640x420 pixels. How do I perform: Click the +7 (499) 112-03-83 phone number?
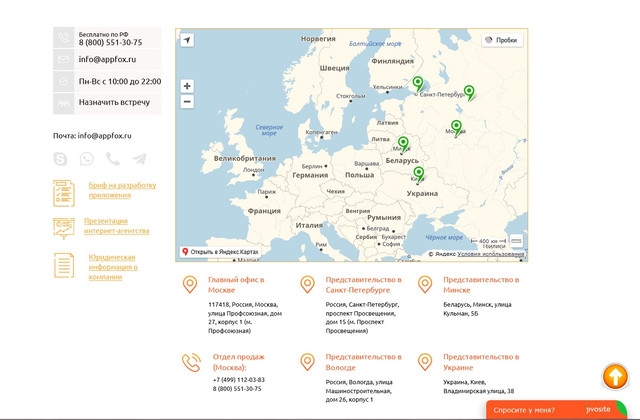(238, 380)
